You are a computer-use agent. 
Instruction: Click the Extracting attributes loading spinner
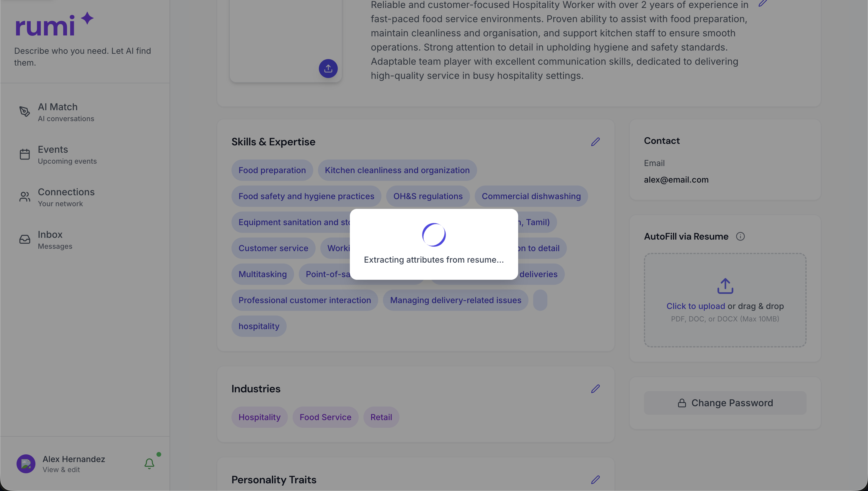pos(434,235)
